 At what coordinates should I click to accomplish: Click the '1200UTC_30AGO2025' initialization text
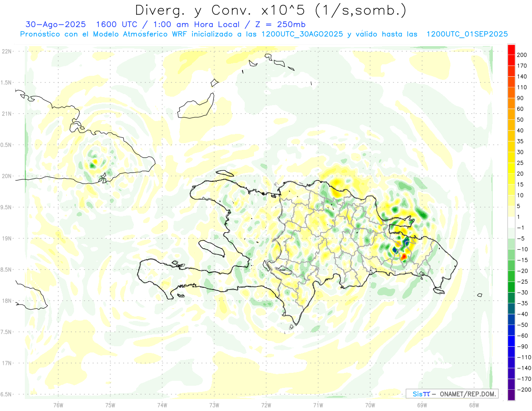(303, 34)
